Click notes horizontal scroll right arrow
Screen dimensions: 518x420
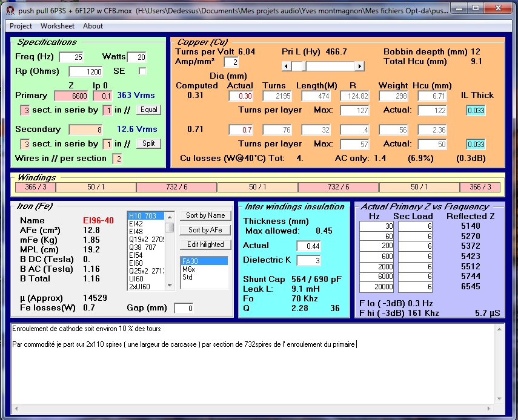point(490,409)
